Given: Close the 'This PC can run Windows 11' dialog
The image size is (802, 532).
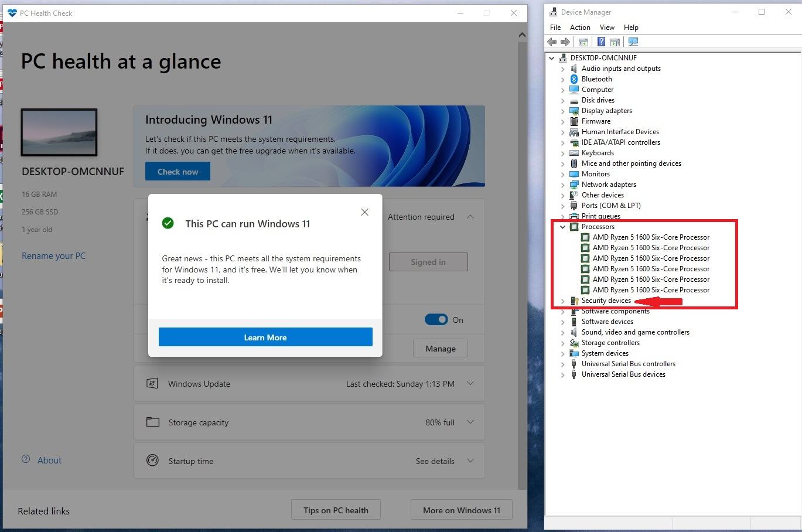Looking at the screenshot, I should pos(364,212).
